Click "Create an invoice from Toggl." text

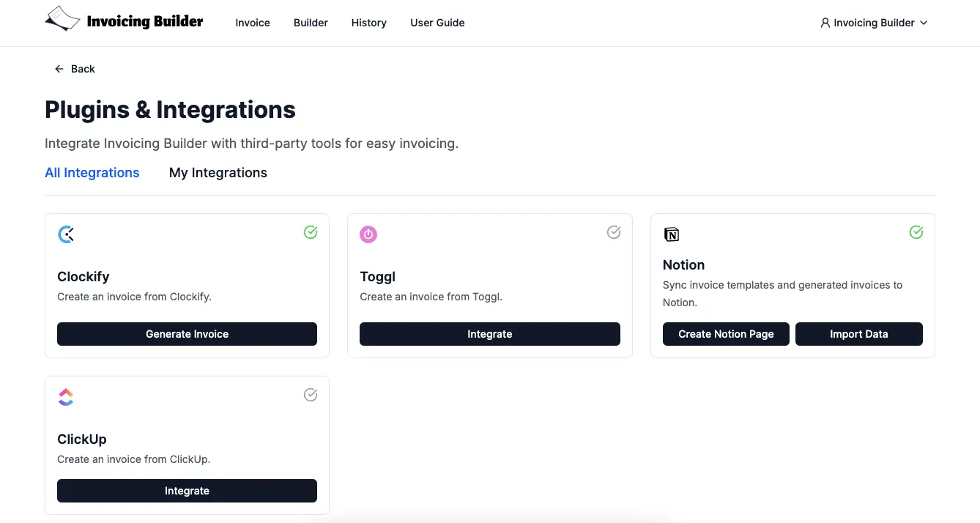tap(431, 297)
